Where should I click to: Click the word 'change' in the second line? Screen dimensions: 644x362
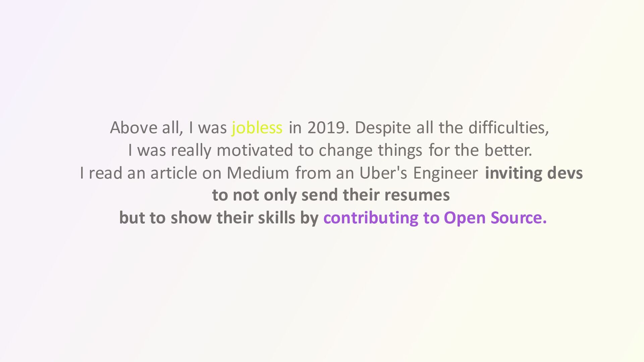(345, 151)
